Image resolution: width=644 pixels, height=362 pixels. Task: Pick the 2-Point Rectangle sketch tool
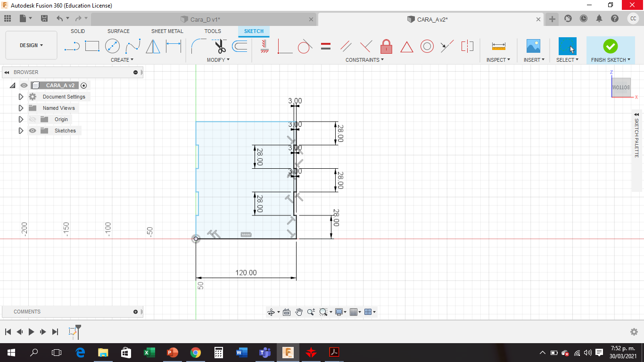[92, 46]
